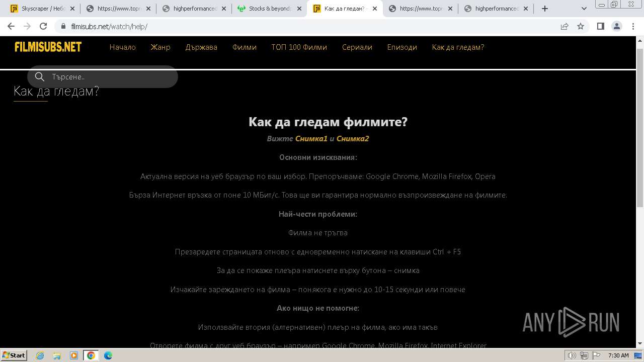
Task: Click the browser Back arrow
Action: tap(11, 26)
